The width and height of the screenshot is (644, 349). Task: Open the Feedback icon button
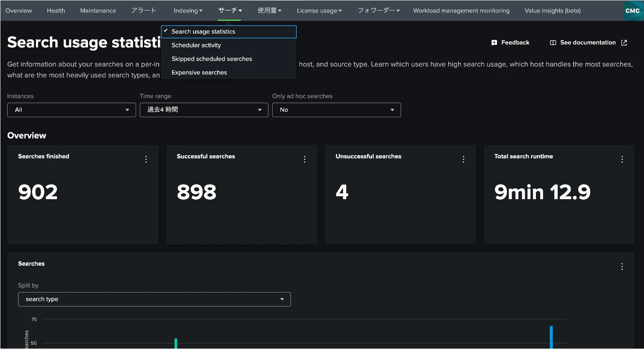tap(494, 43)
